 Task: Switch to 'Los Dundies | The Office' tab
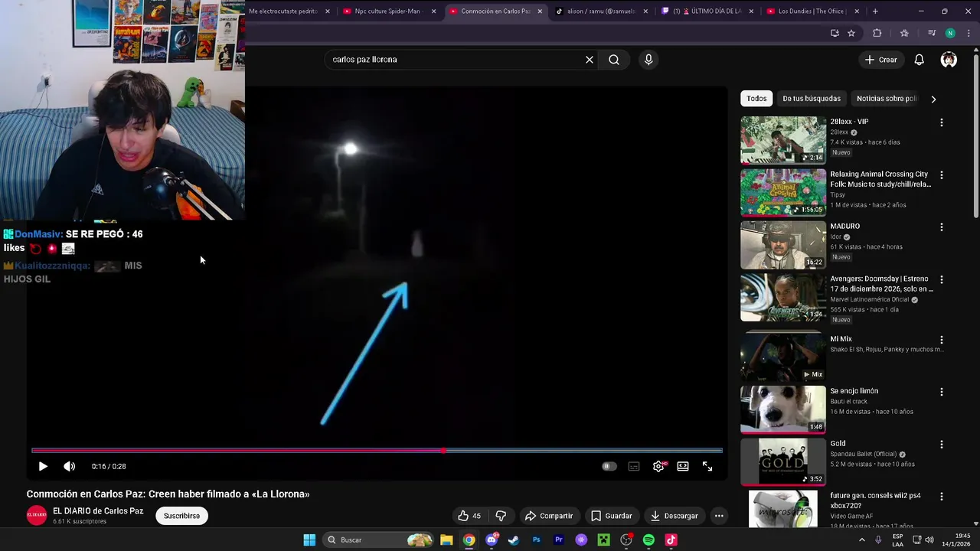click(x=813, y=11)
